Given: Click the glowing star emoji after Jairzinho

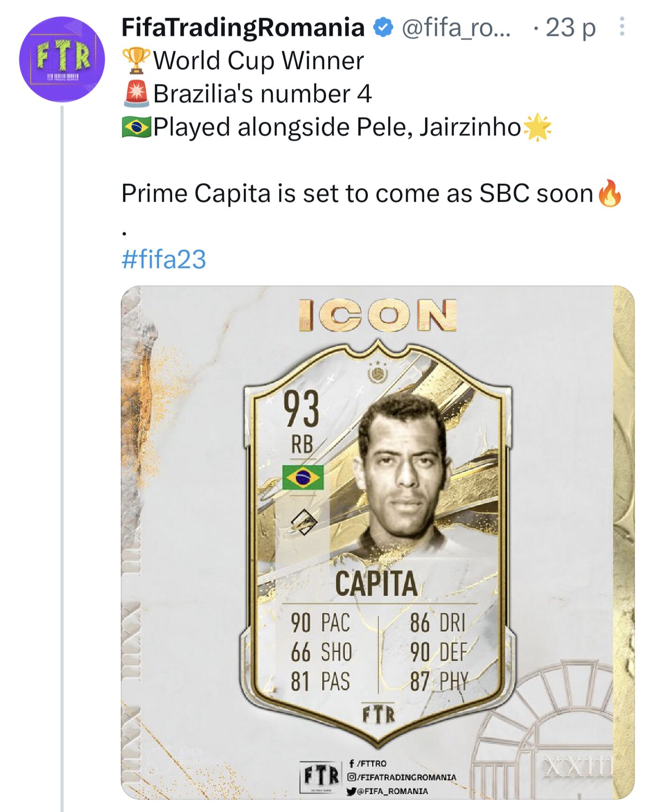Looking at the screenshot, I should click(537, 127).
